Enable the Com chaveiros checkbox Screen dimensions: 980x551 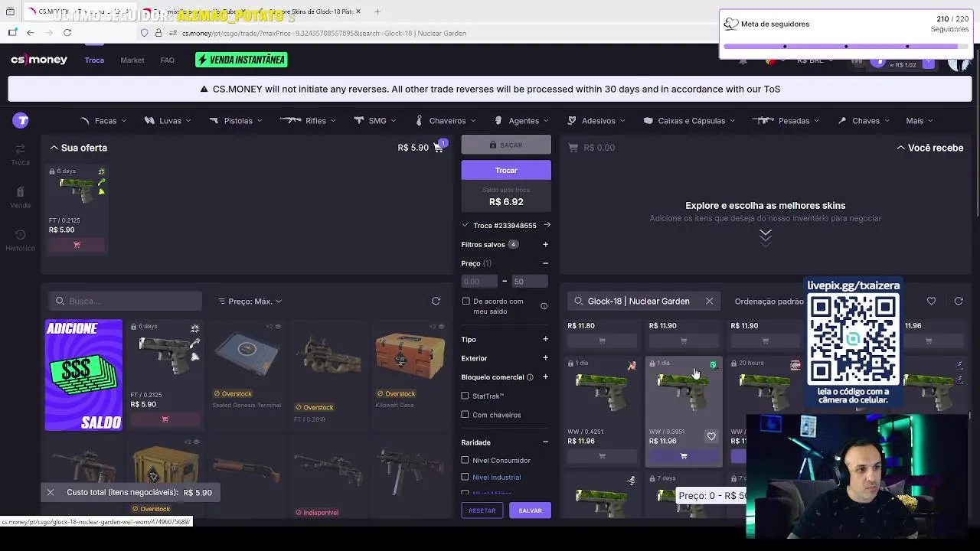465,415
